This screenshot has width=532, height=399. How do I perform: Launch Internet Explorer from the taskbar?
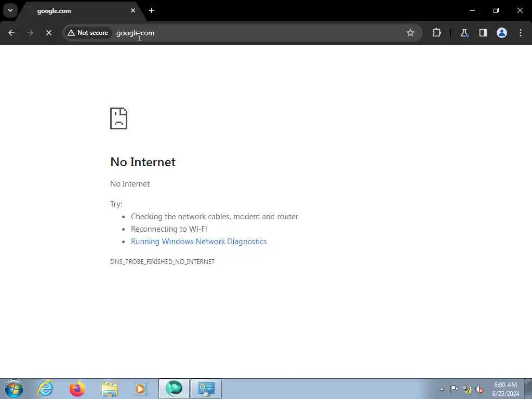46,389
